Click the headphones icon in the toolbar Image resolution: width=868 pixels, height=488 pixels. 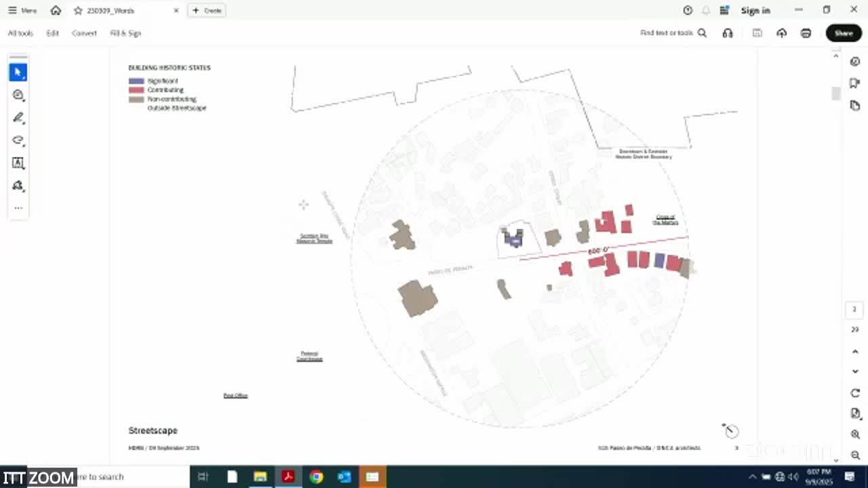[728, 33]
